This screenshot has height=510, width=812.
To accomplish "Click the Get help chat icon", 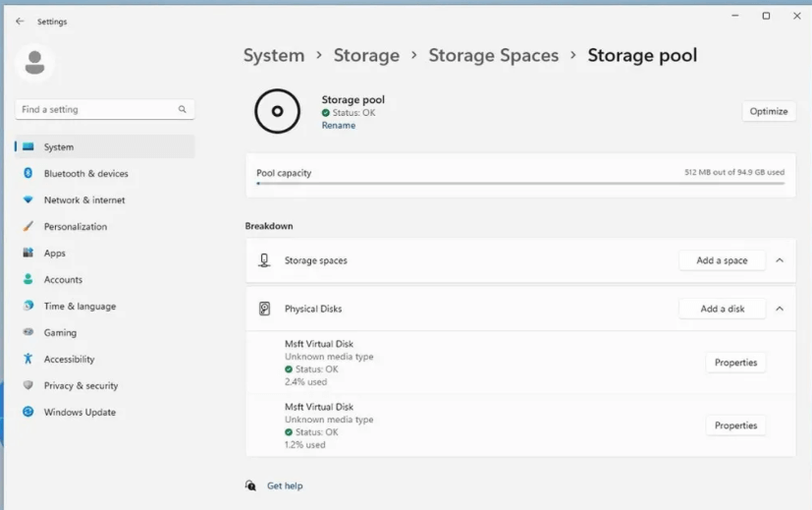I will pos(250,485).
